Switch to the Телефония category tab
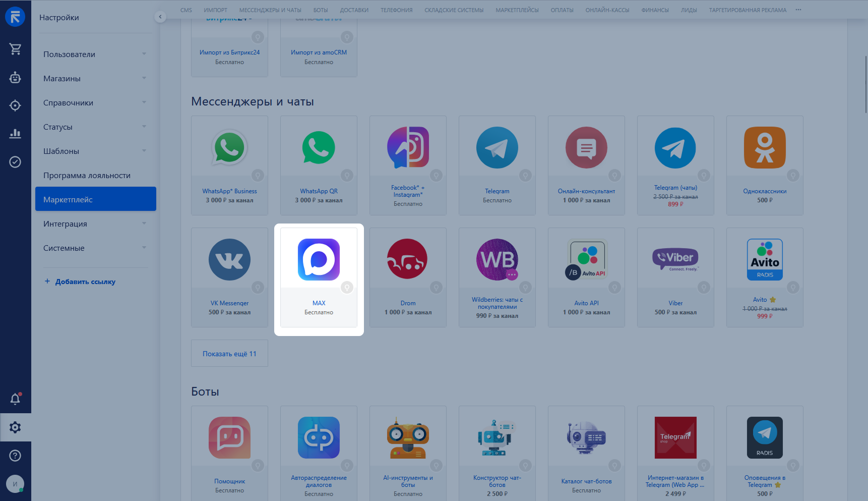The height and width of the screenshot is (501, 868). coord(396,10)
